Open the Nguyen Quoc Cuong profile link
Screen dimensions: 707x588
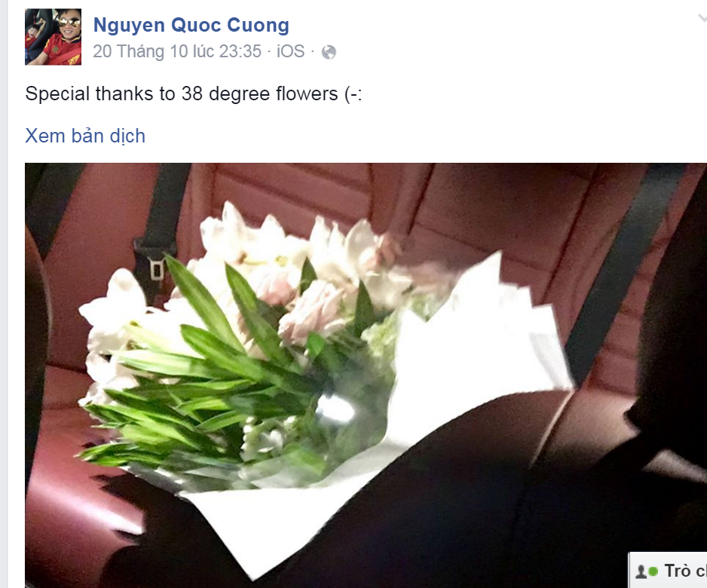click(x=191, y=25)
